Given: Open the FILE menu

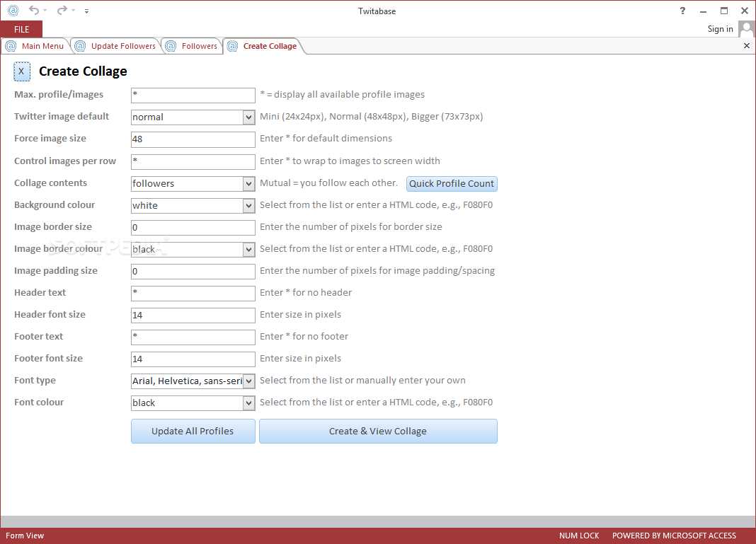Looking at the screenshot, I should [x=21, y=30].
